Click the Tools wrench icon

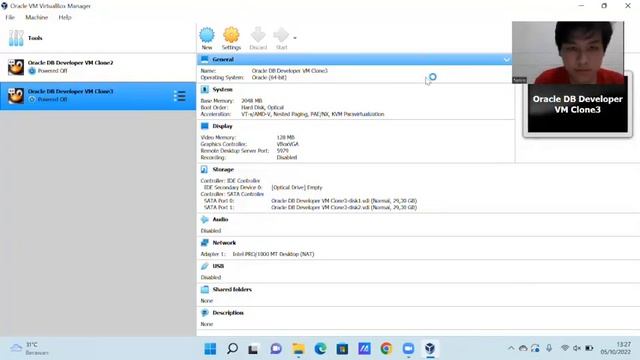(16, 38)
